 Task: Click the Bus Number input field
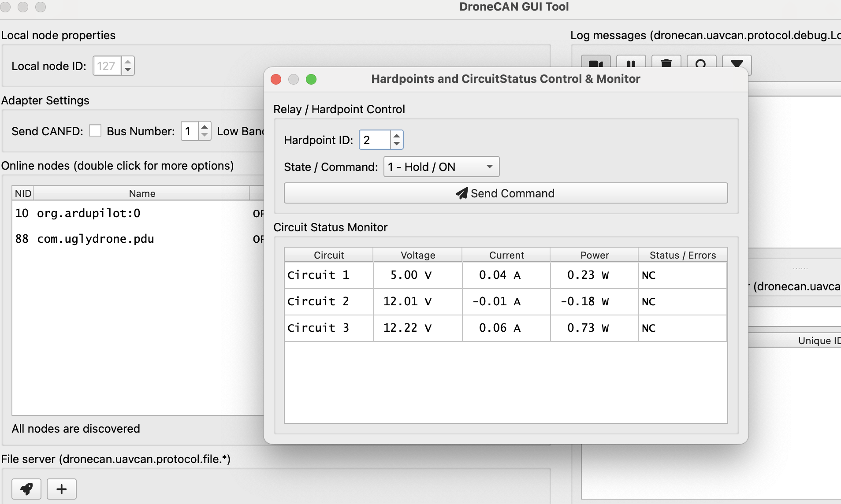(x=190, y=131)
